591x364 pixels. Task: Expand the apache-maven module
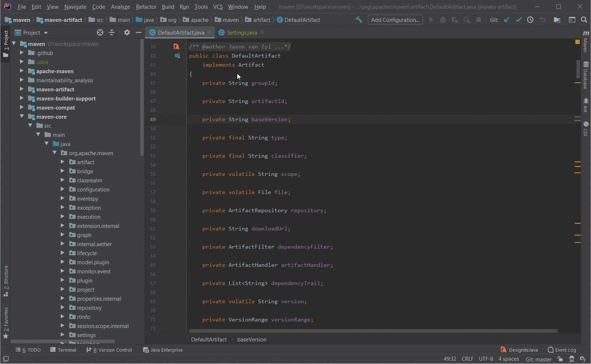[x=22, y=71]
